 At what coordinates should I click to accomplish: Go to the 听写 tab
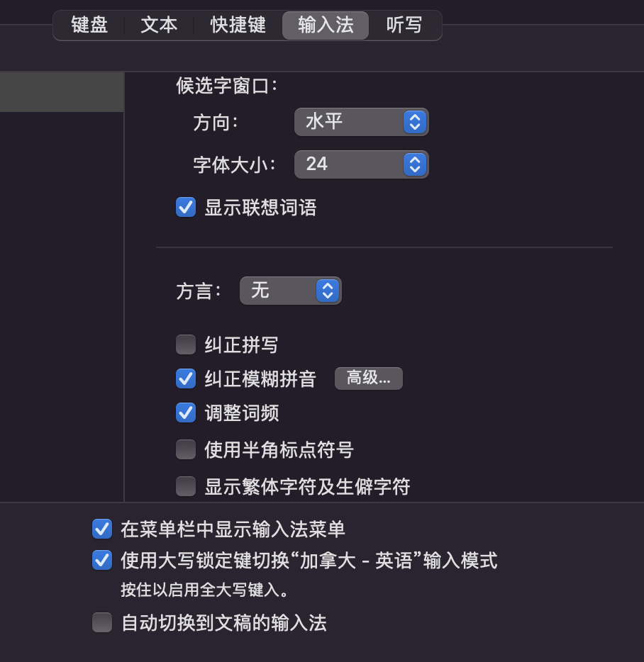point(404,26)
